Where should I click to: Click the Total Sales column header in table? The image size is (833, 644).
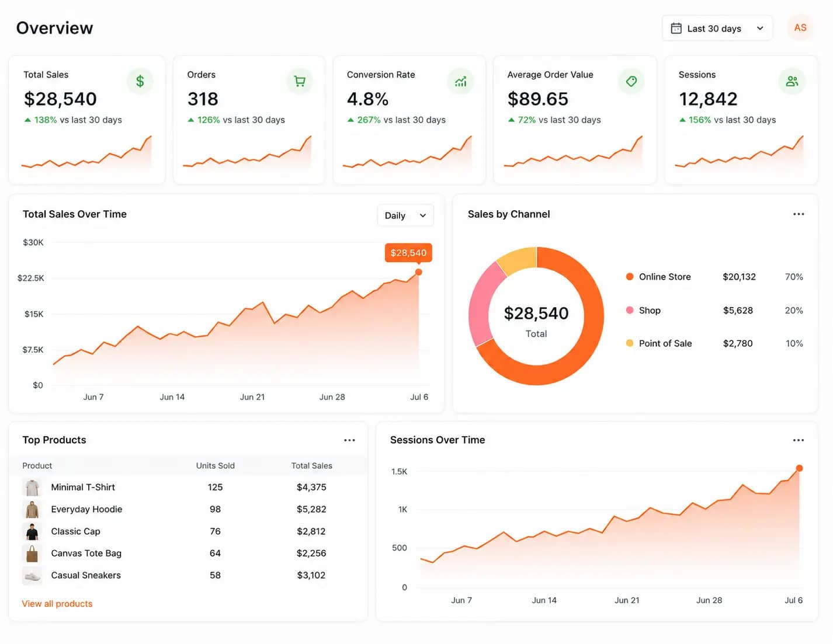311,465
